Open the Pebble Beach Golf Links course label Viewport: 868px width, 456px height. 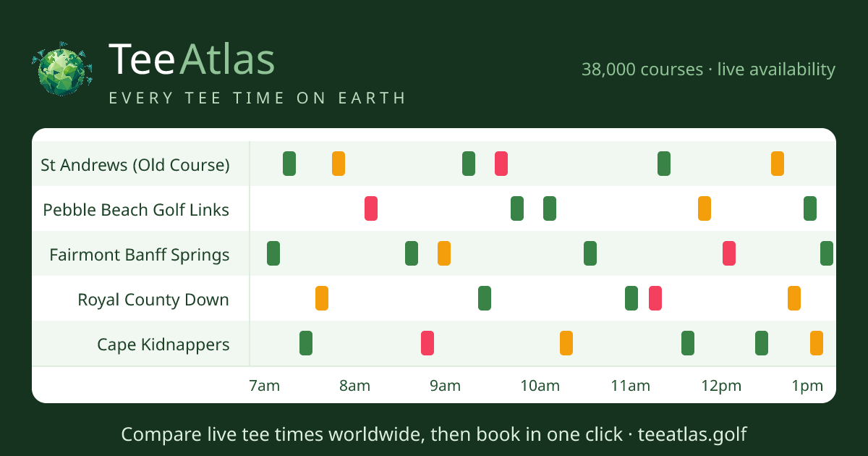(x=136, y=210)
